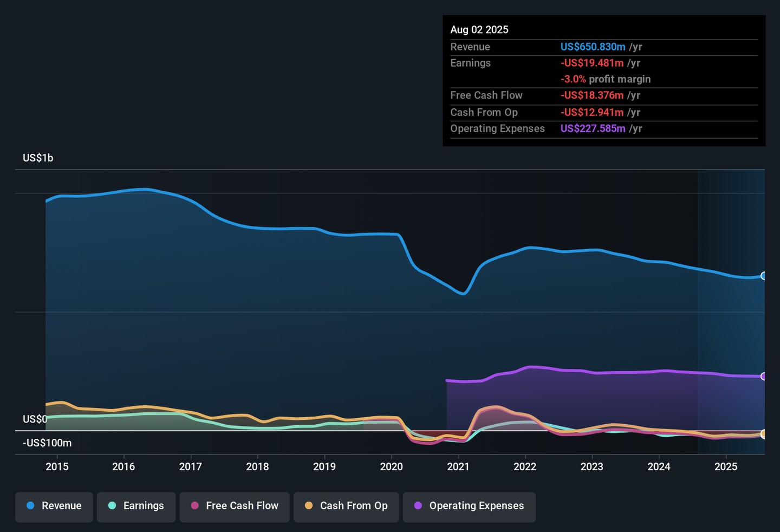
Task: Toggle the Operating Expenses legend button
Action: pos(469,506)
